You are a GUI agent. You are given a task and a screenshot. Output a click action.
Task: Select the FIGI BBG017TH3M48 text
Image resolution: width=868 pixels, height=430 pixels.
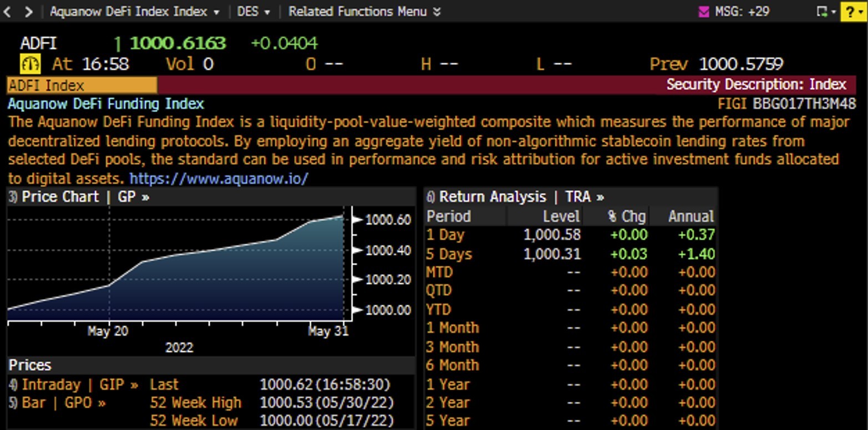pyautogui.click(x=786, y=104)
